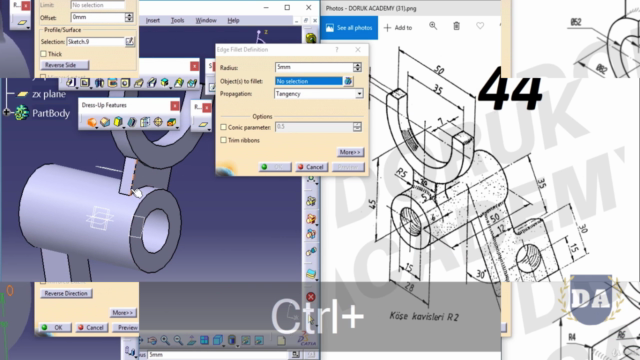Click the Isometric View cube icon

[218, 340]
